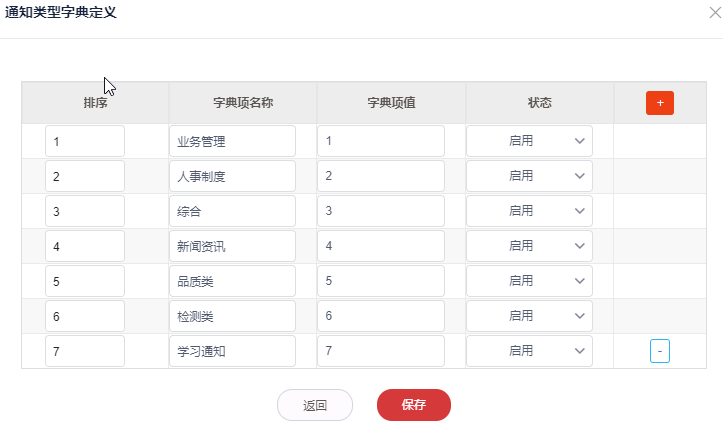Viewport: 723px width, 440px height.
Task: Open status dropdown for 品质类 row
Action: click(530, 281)
